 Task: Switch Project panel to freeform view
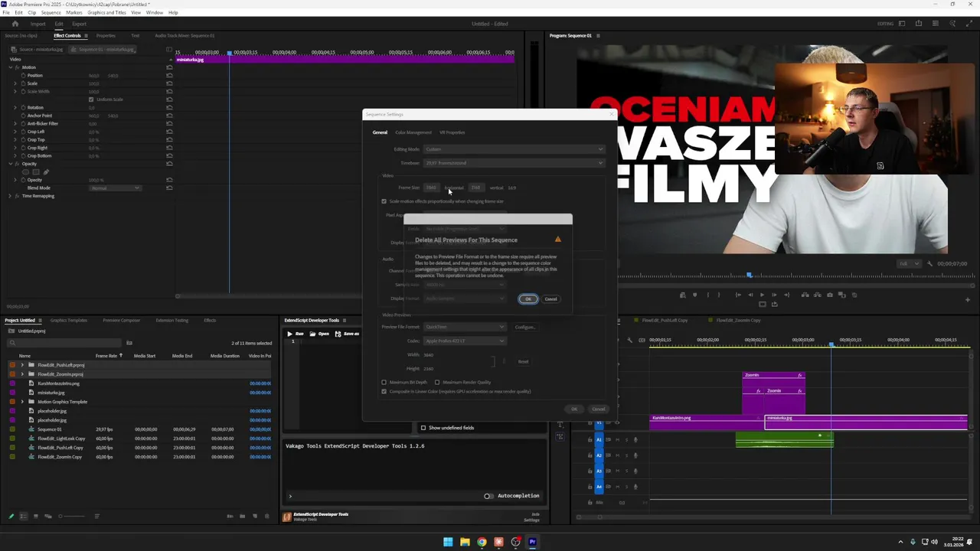point(48,517)
